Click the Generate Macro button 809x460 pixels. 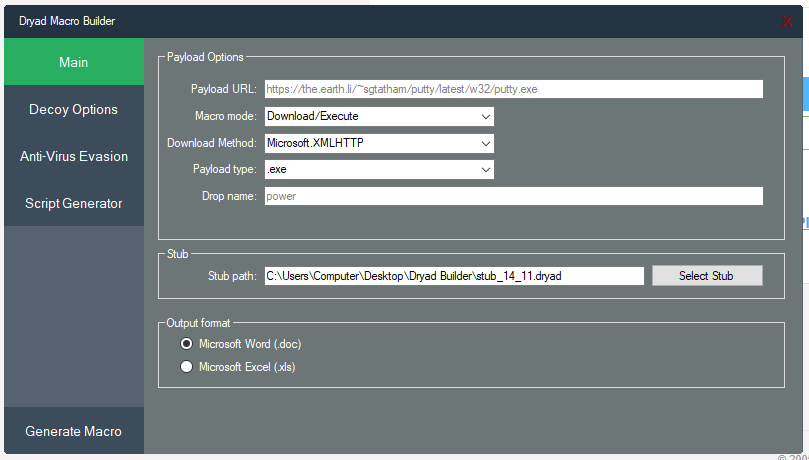74,431
